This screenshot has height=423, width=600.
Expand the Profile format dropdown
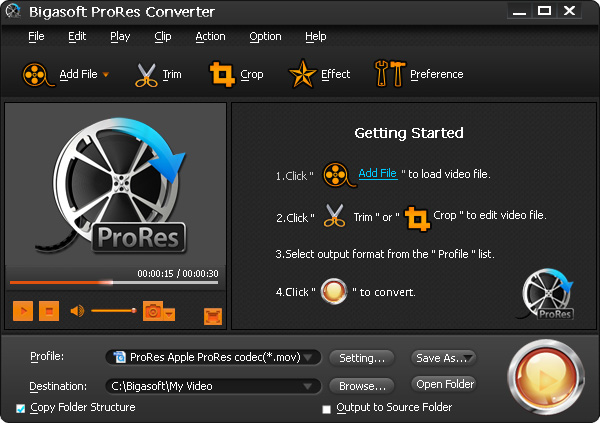pos(311,357)
